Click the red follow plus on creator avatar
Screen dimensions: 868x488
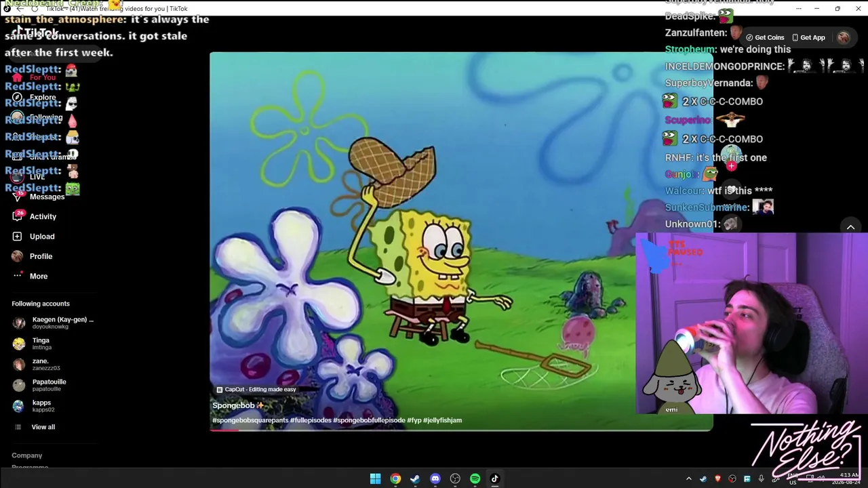click(x=731, y=166)
